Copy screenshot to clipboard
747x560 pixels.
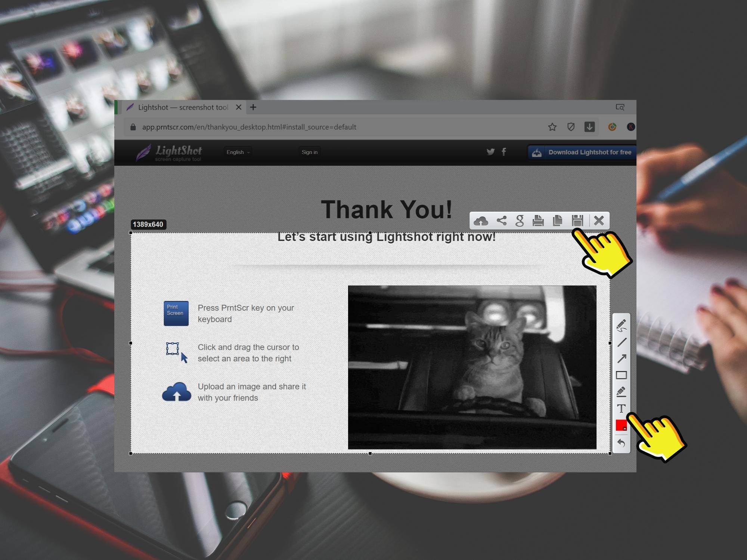point(557,221)
